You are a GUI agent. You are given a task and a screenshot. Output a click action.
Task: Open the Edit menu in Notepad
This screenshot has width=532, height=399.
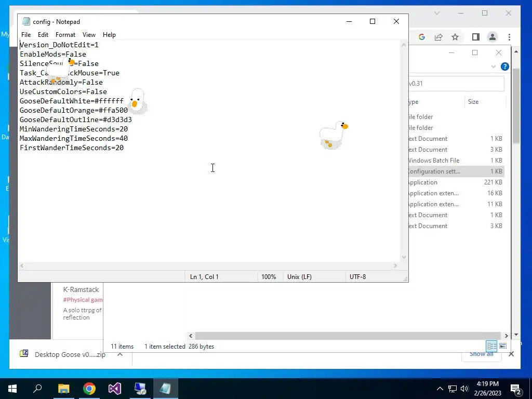point(43,35)
